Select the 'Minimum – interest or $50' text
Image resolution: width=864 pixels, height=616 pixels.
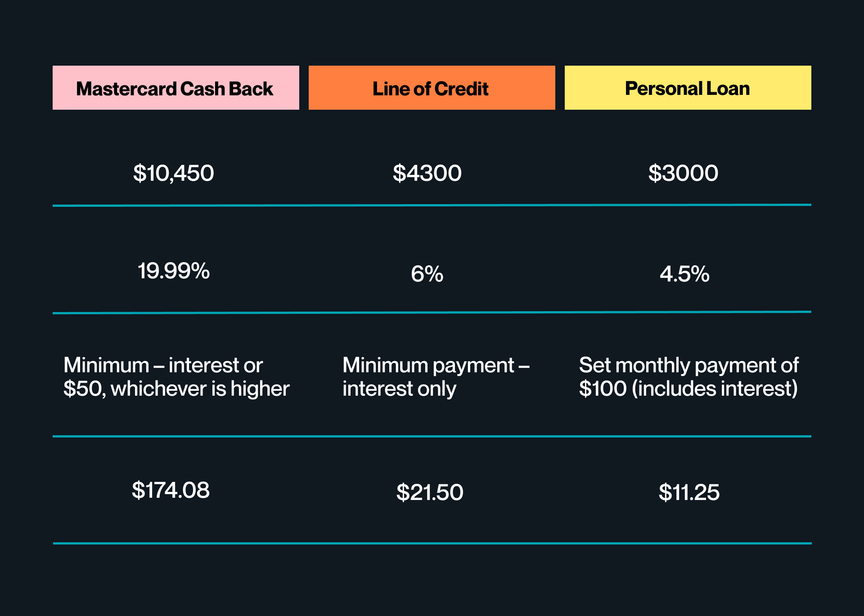pos(176,377)
